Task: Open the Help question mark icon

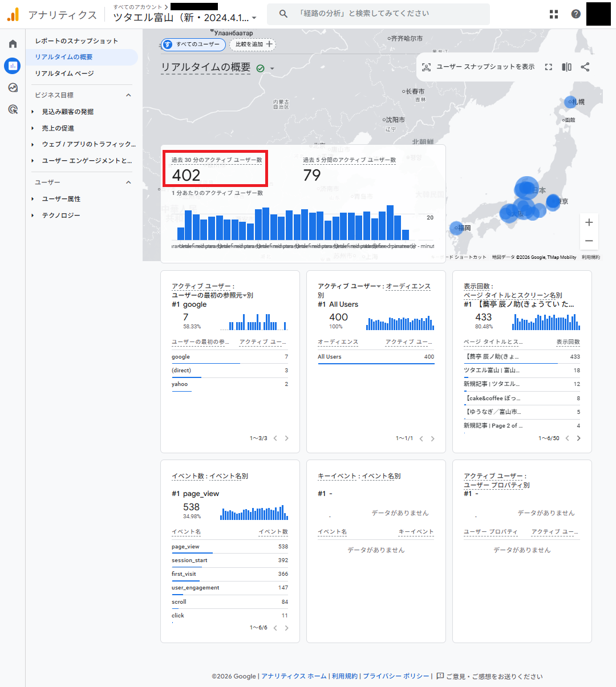Action: (576, 14)
